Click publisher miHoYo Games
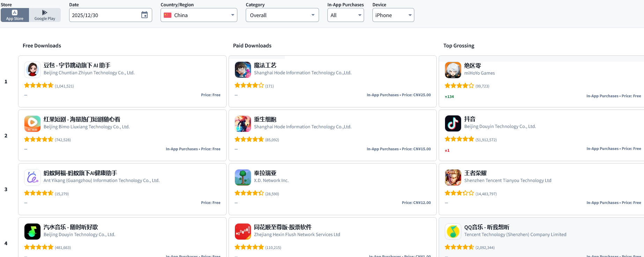 480,73
